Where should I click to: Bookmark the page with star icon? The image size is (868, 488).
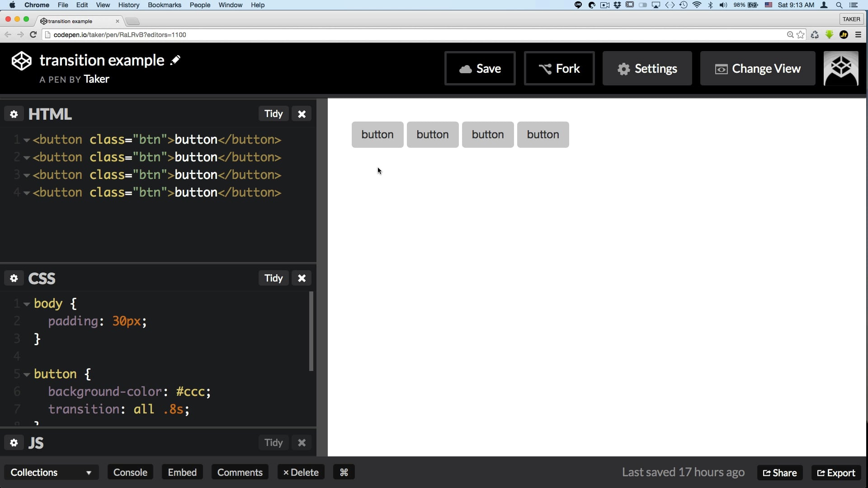coord(801,35)
